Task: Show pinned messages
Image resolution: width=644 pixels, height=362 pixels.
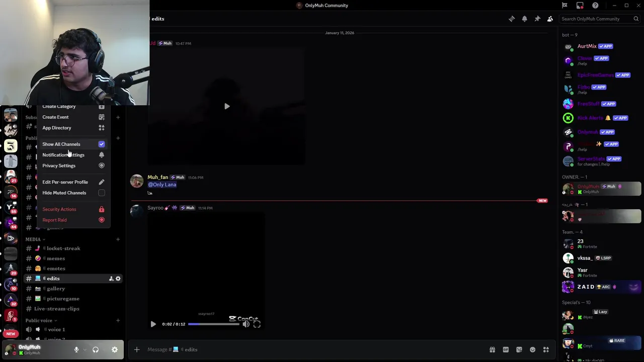Action: [x=537, y=19]
